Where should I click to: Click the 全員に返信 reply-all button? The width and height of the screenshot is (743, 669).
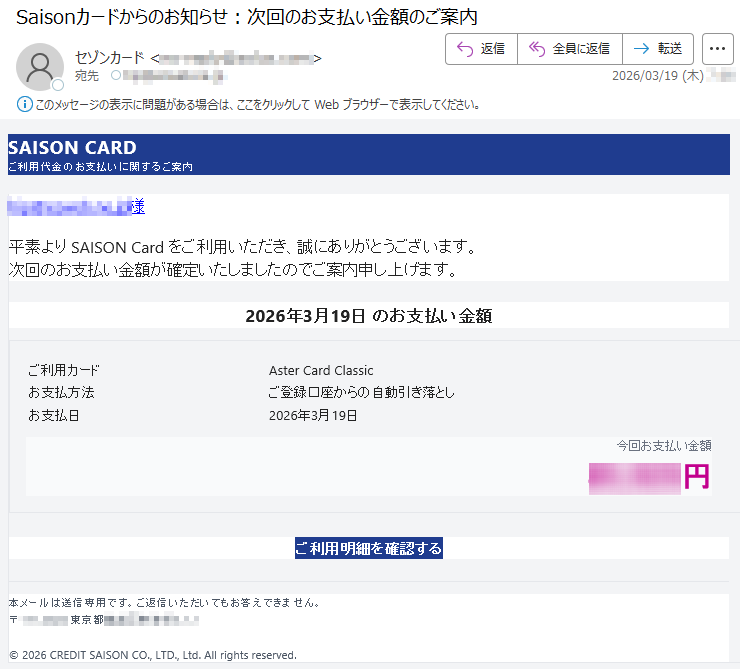(x=570, y=49)
